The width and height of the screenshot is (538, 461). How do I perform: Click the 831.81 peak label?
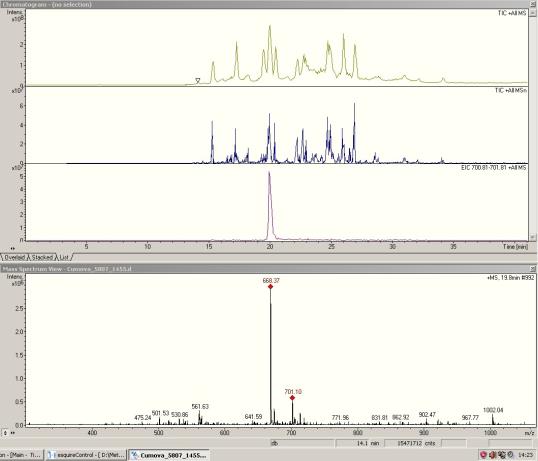(x=379, y=418)
